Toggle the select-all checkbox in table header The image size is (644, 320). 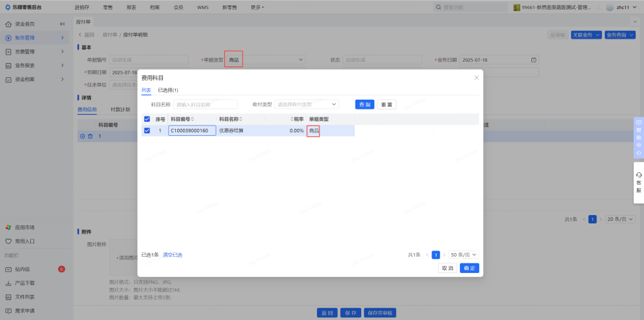pyautogui.click(x=147, y=119)
